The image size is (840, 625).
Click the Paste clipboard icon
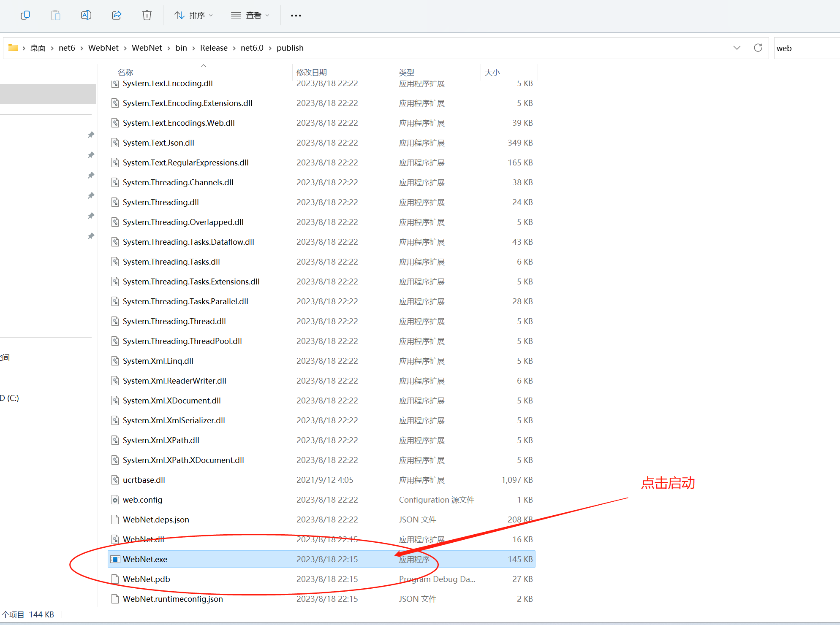pos(56,15)
